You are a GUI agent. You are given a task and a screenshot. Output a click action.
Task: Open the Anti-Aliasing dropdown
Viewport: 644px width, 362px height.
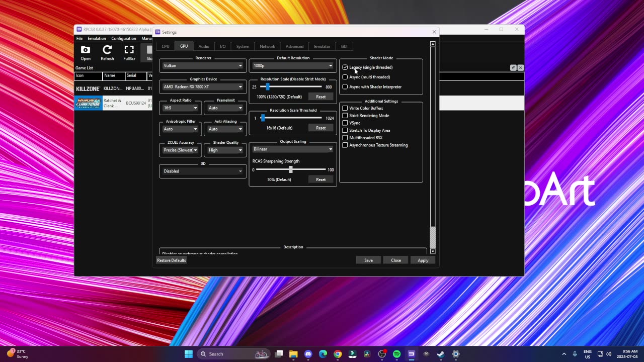click(x=225, y=129)
